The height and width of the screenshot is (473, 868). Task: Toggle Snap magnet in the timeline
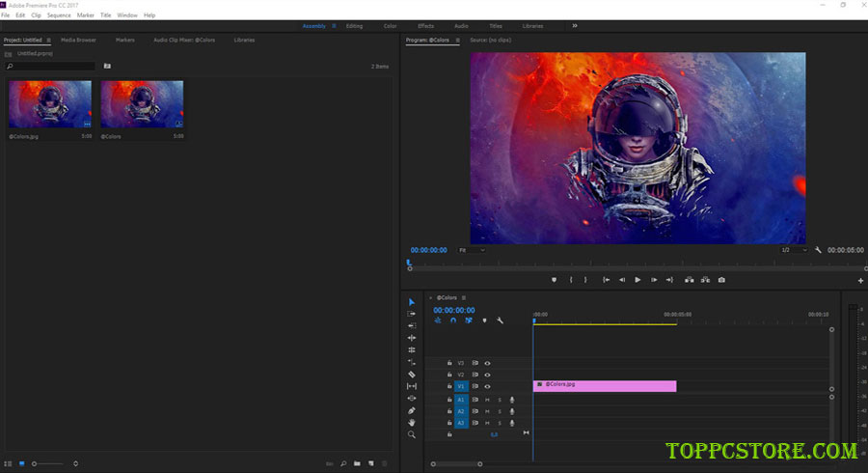pos(452,320)
